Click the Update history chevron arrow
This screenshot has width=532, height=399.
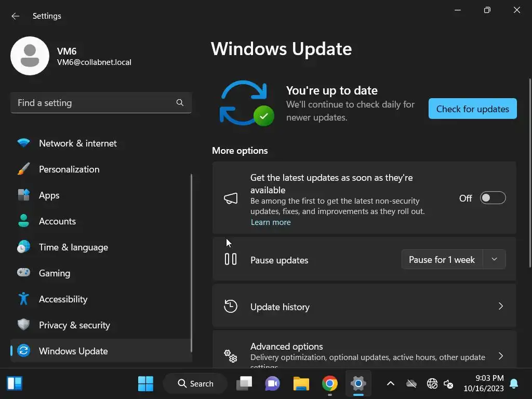pyautogui.click(x=501, y=306)
